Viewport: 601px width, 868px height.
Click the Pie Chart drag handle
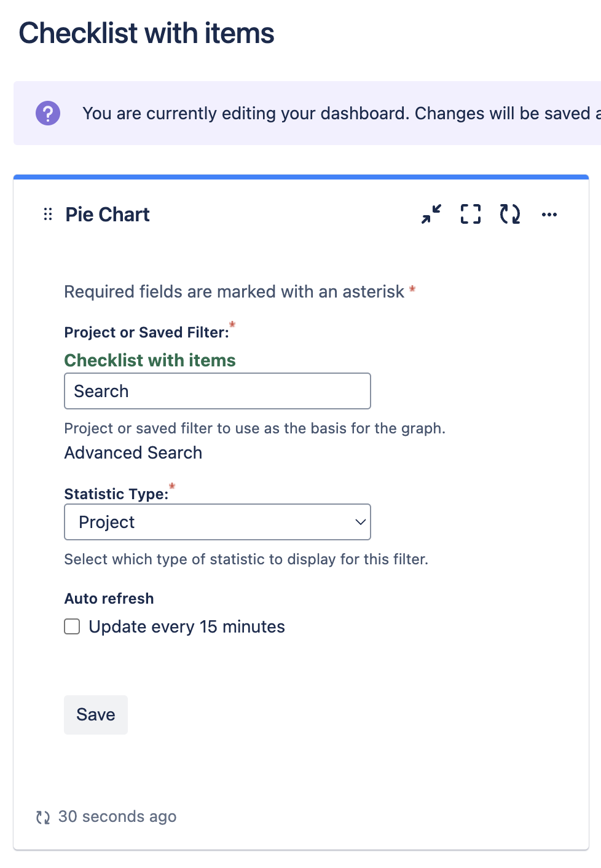[x=48, y=215]
